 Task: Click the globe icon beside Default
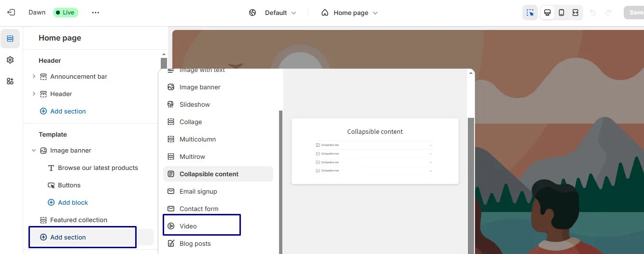(252, 13)
